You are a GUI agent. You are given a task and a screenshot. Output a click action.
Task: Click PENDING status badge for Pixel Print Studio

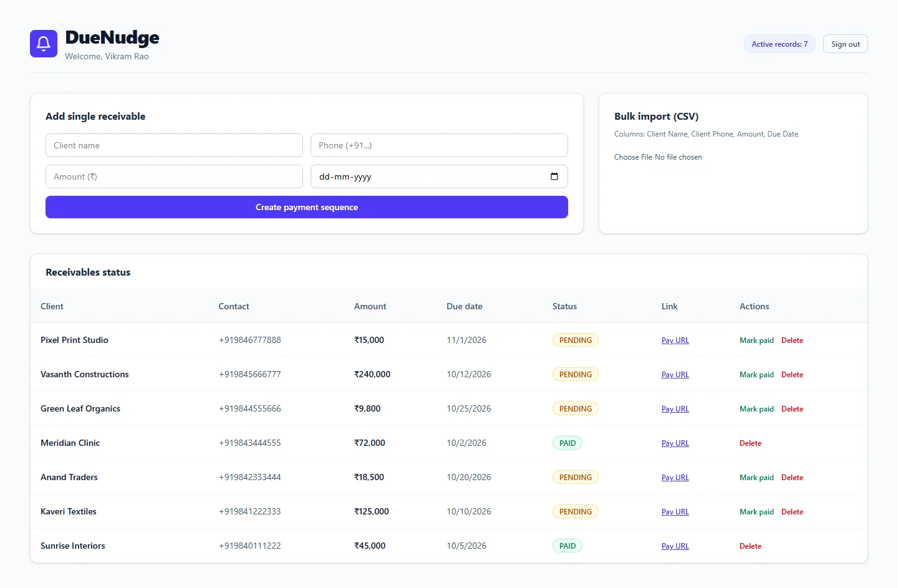click(x=575, y=340)
